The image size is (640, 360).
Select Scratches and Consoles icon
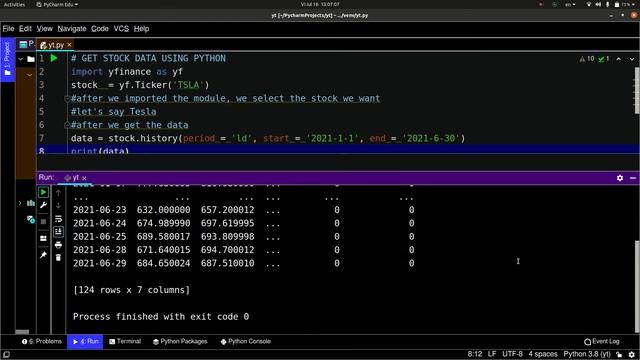pos(31,220)
